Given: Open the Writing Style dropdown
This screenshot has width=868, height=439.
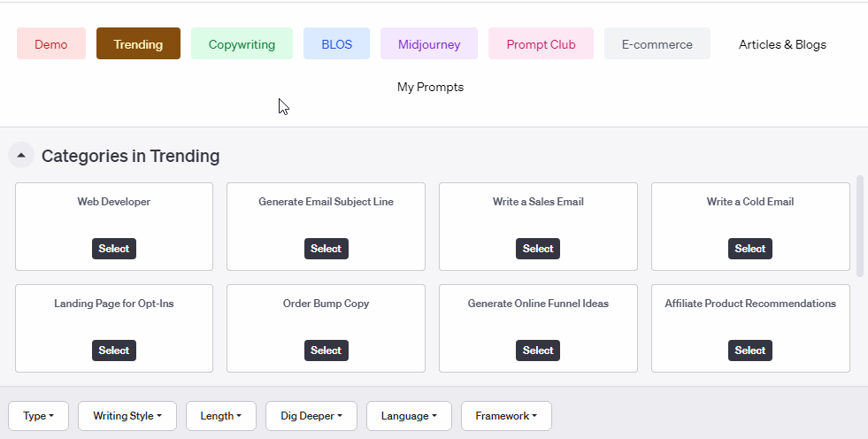Looking at the screenshot, I should [x=127, y=416].
